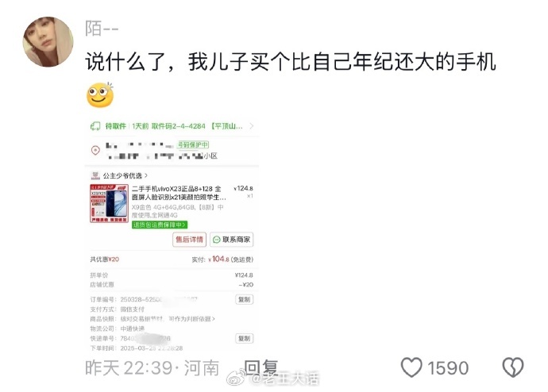Screen dimensions: 548x392
Task: Open commenter's round profile avatar
Action: pos(48,41)
